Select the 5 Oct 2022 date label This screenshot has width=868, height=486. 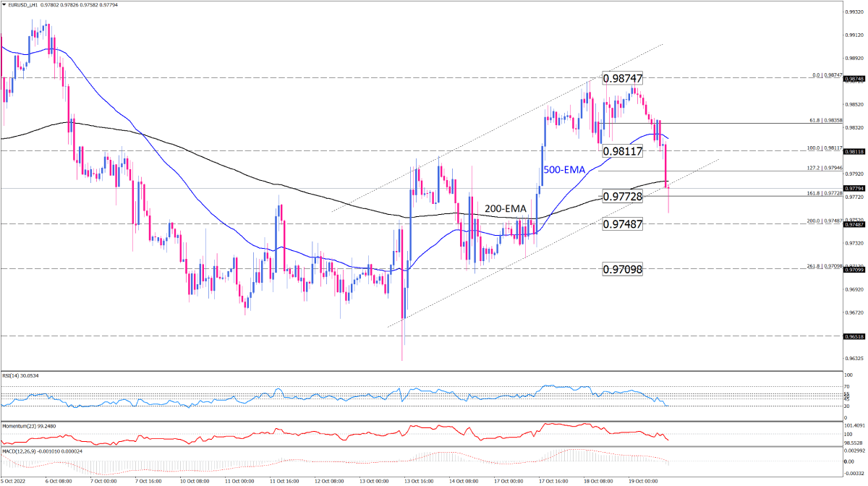[13, 480]
